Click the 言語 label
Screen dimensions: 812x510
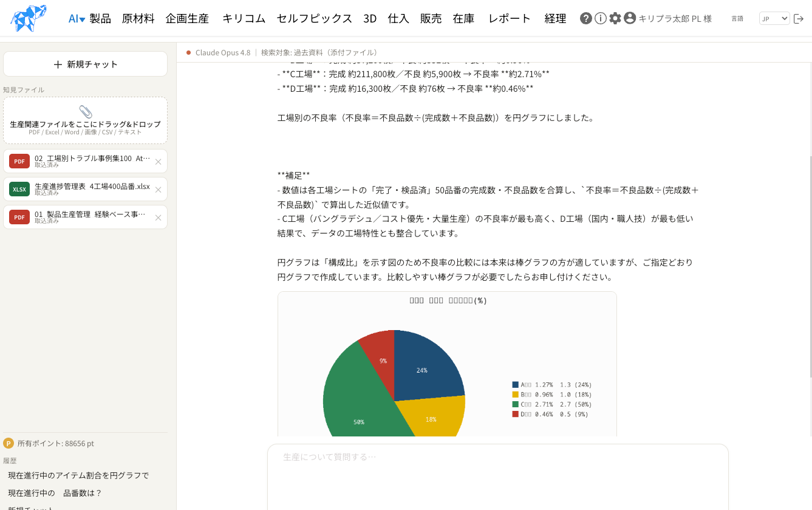(737, 19)
